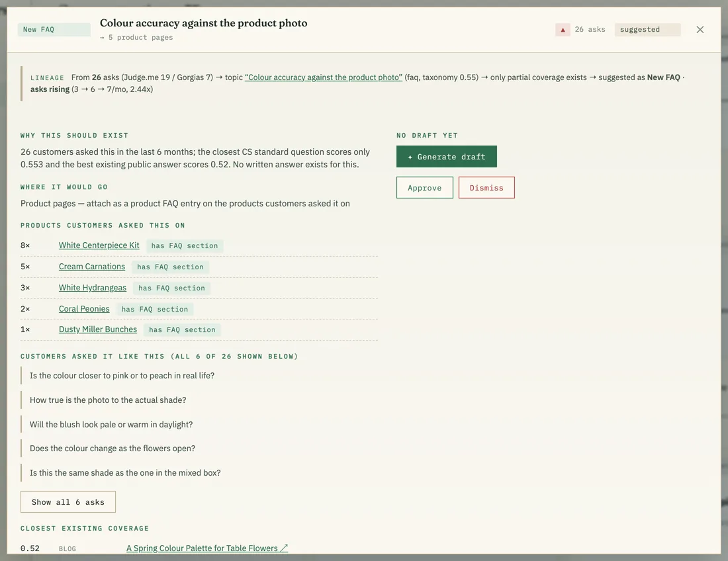Click the '8×' count for White Centerpiece Kit
The height and width of the screenshot is (561, 728).
(25, 245)
